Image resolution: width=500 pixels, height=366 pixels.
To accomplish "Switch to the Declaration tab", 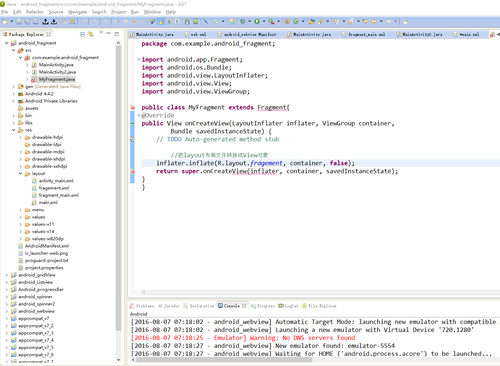I will pos(199,306).
